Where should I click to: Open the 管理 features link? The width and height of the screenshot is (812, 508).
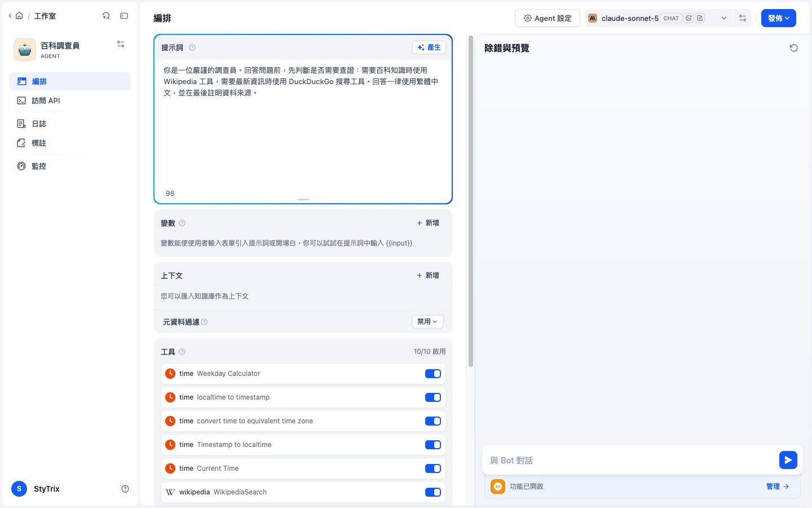[x=778, y=487]
